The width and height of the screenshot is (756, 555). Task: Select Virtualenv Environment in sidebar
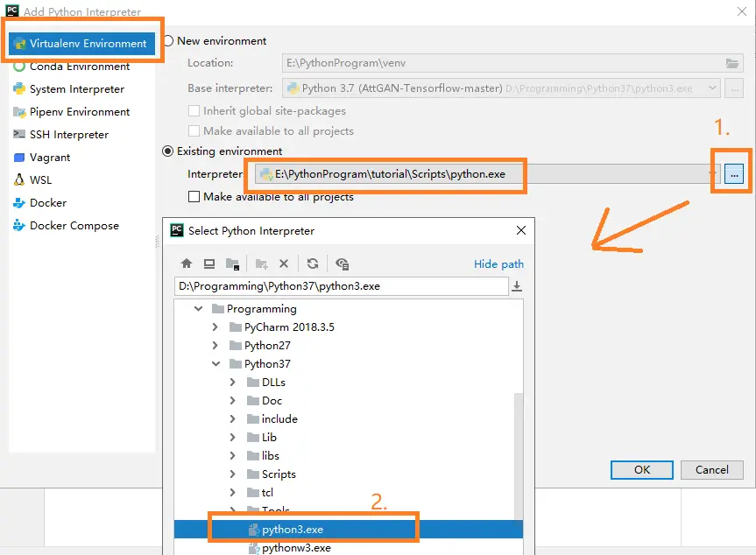pyautogui.click(x=81, y=44)
